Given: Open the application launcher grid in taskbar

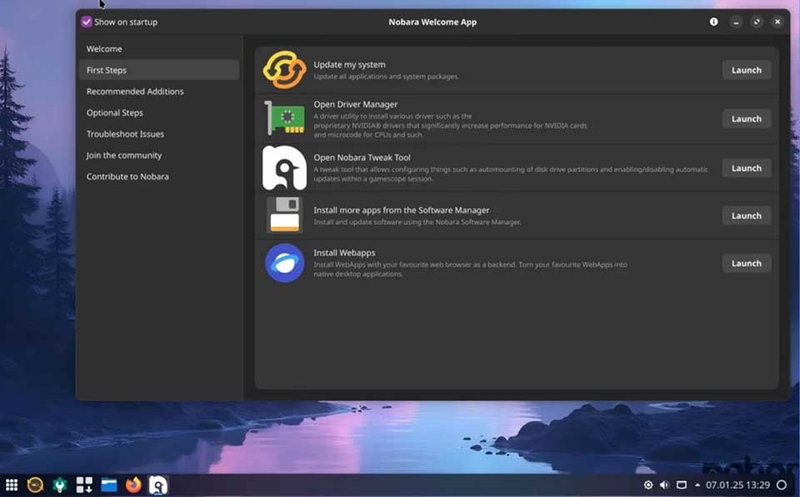Looking at the screenshot, I should [11, 485].
